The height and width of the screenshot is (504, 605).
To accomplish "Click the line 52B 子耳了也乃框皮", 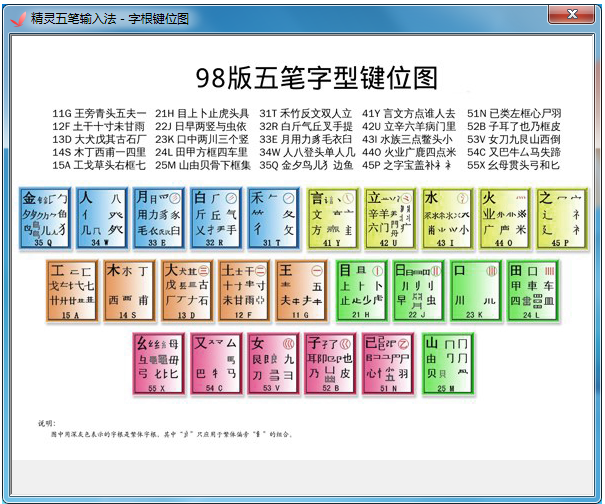I will coord(514,127).
